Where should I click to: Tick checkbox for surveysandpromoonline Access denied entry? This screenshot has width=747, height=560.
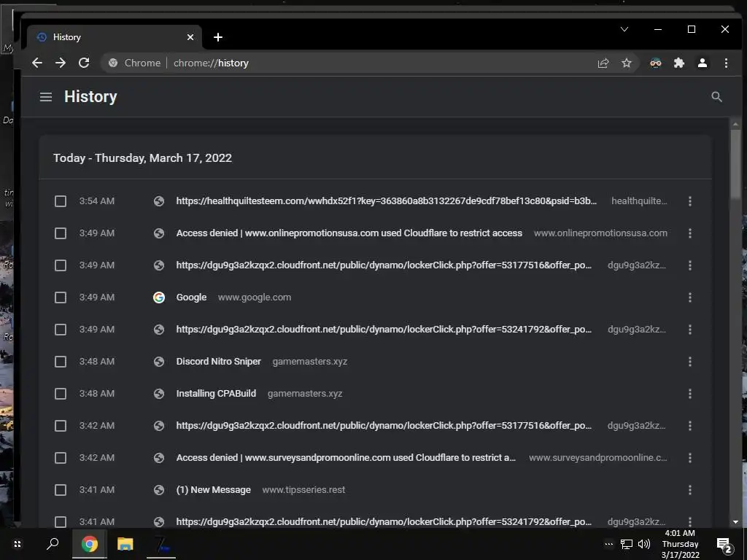click(x=61, y=458)
